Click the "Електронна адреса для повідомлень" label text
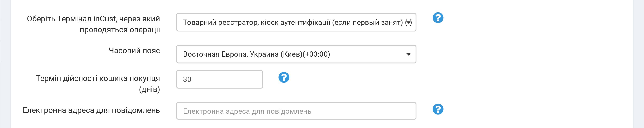 coord(91,110)
